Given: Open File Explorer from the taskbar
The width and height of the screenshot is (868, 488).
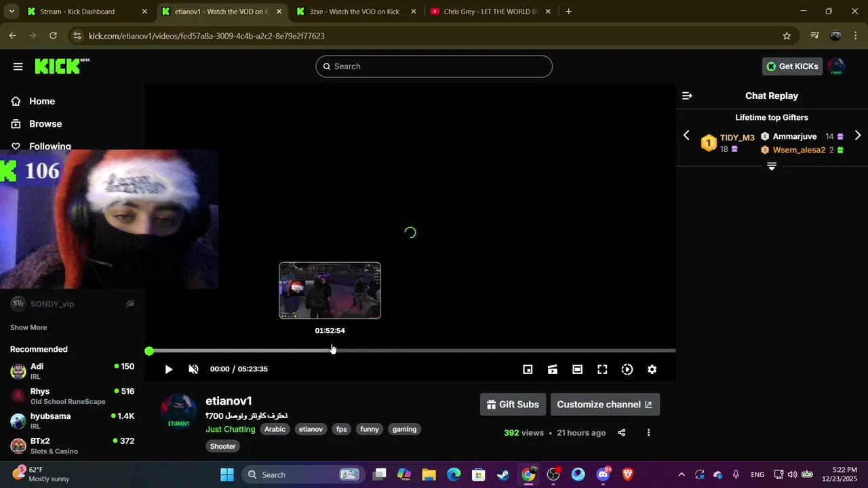Looking at the screenshot, I should click(429, 474).
